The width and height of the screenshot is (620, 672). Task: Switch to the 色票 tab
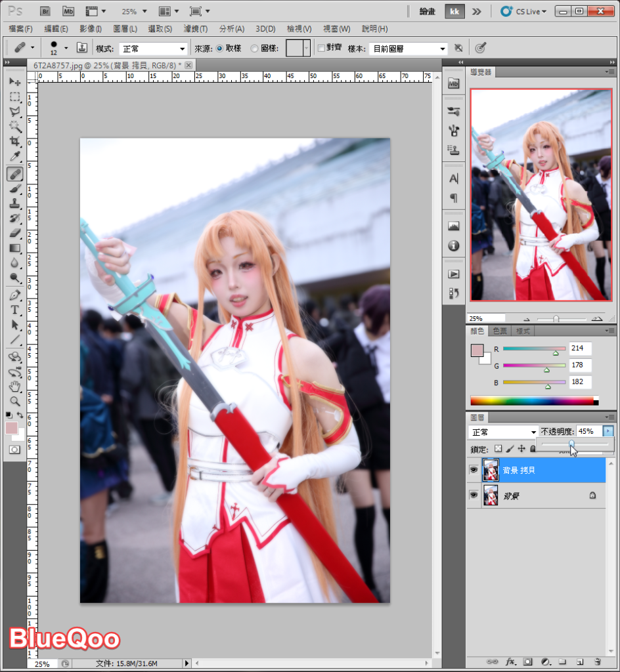click(x=500, y=331)
